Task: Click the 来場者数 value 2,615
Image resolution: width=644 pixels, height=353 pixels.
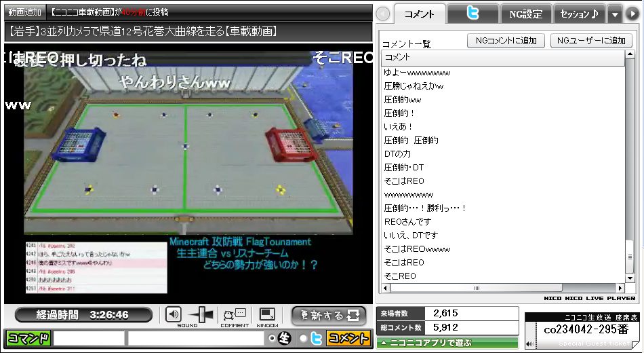Action: [445, 313]
